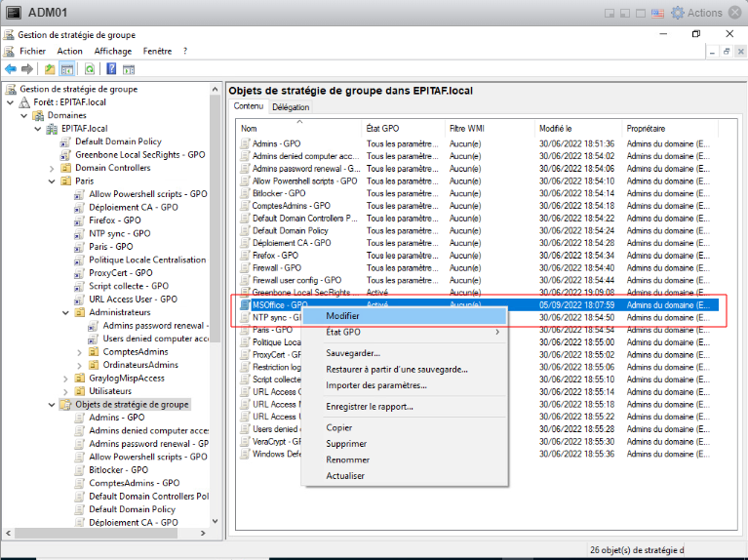Screen dimensions: 748x560
Task: Click the show/hide action pane icon
Action: click(x=128, y=69)
